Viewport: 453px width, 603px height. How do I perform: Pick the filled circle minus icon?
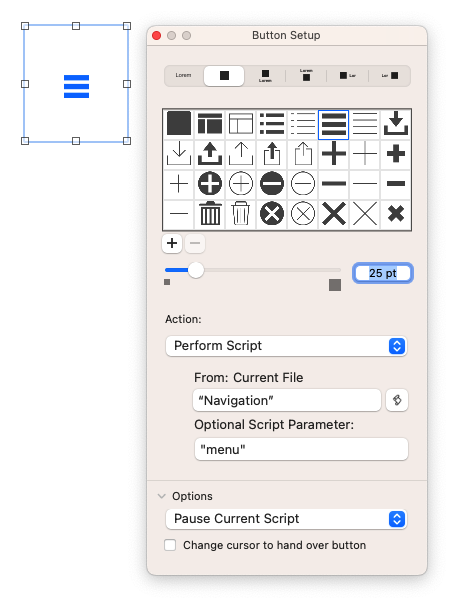272,183
